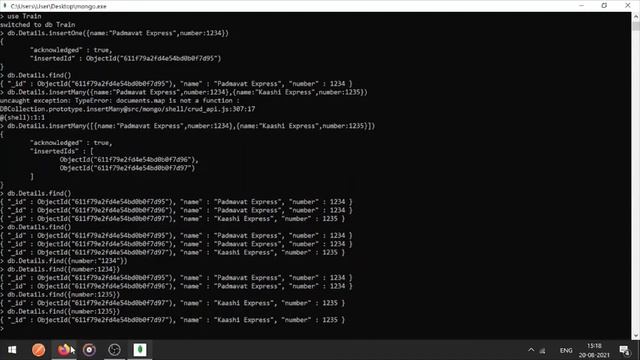
Task: Close the mongo.exe console window
Action: click(628, 6)
